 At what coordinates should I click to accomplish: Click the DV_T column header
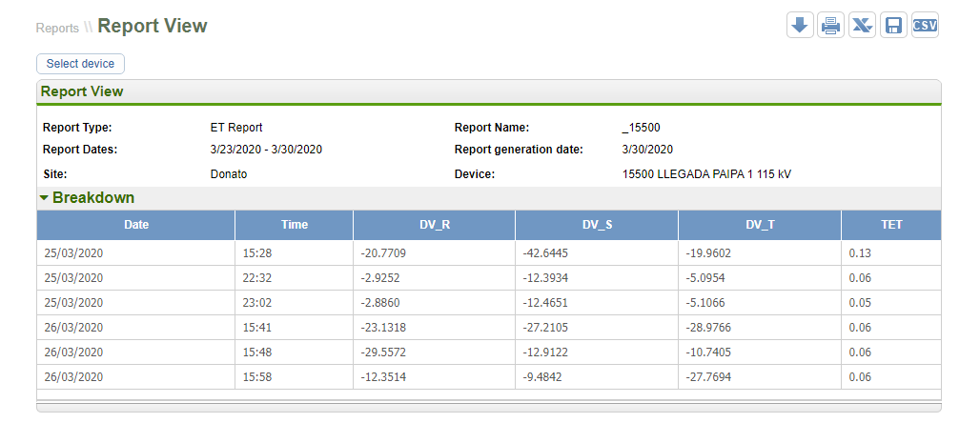759,225
